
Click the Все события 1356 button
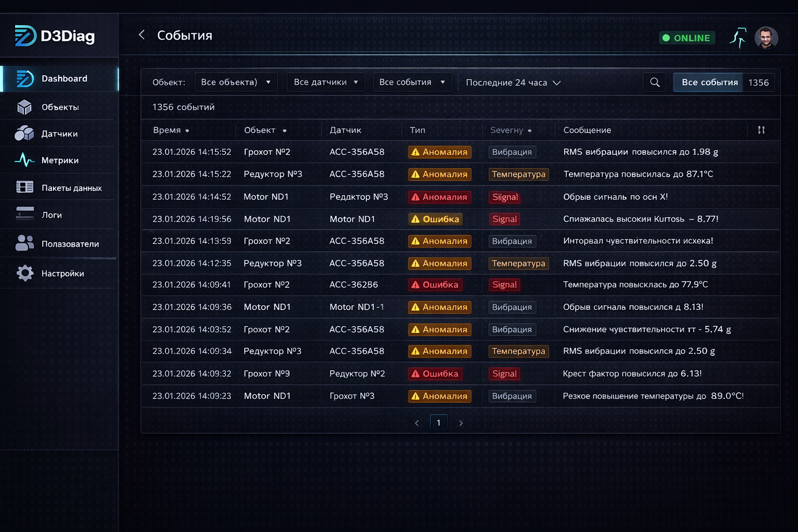(724, 82)
